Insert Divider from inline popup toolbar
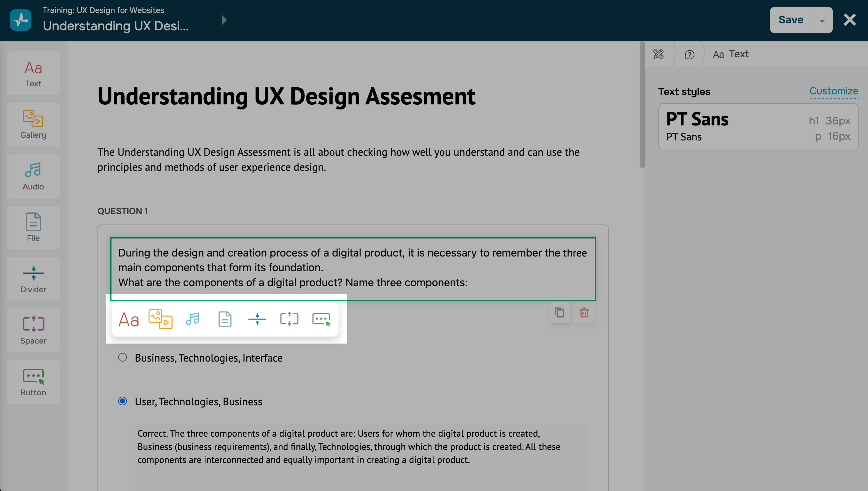This screenshot has height=491, width=868. point(257,319)
